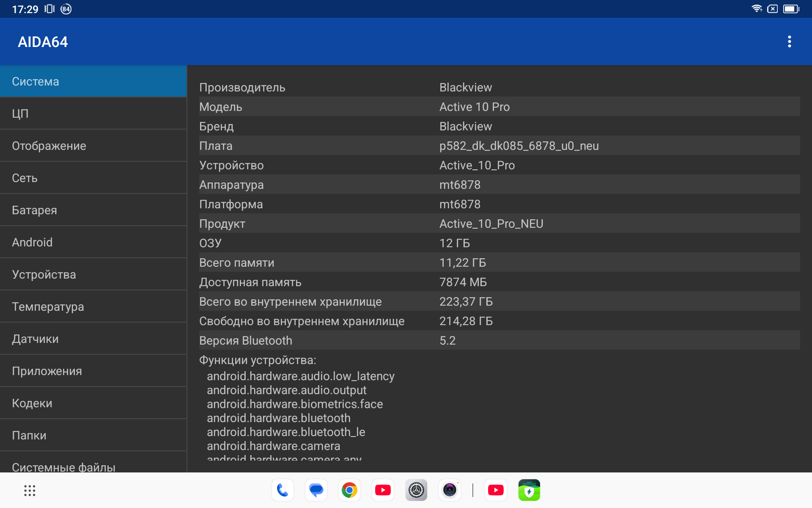812x508 pixels.
Task: Click the Модель Active 10 Pro row
Action: (x=499, y=107)
